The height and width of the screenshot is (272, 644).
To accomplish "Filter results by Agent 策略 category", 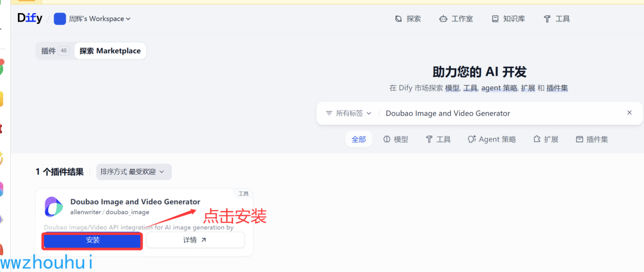I will [491, 140].
